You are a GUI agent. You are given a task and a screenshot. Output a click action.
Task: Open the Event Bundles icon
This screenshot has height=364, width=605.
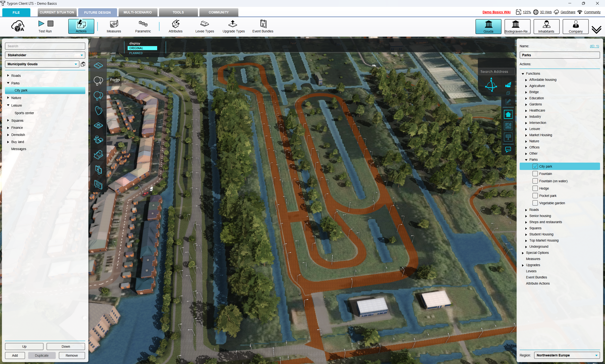tap(263, 26)
